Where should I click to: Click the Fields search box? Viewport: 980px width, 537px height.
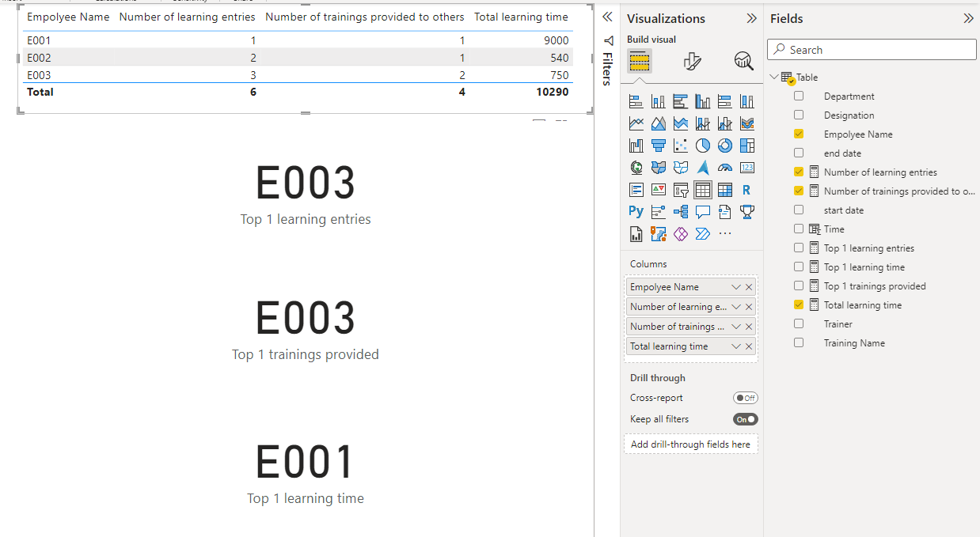click(x=872, y=50)
